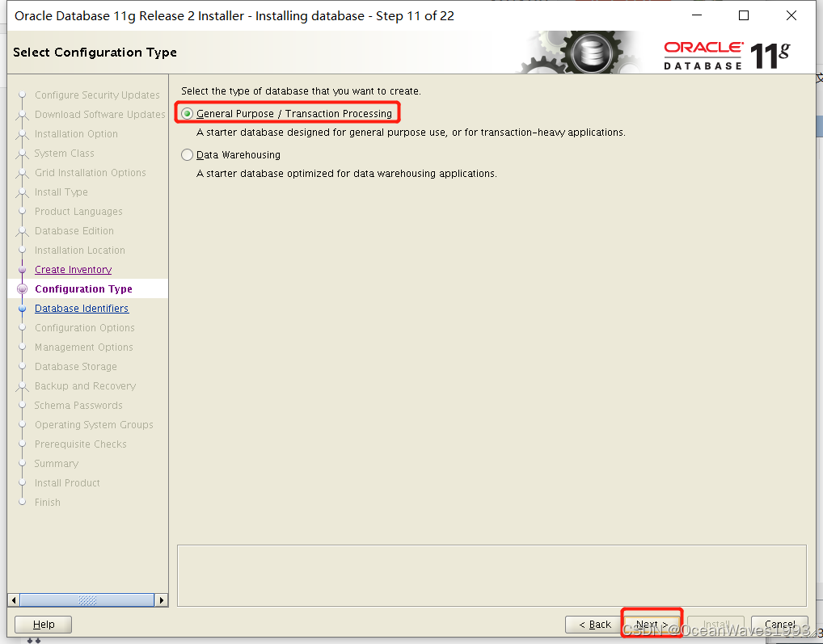The width and height of the screenshot is (823, 644).
Task: Click the Prerequisite Checks step
Action: coord(80,444)
